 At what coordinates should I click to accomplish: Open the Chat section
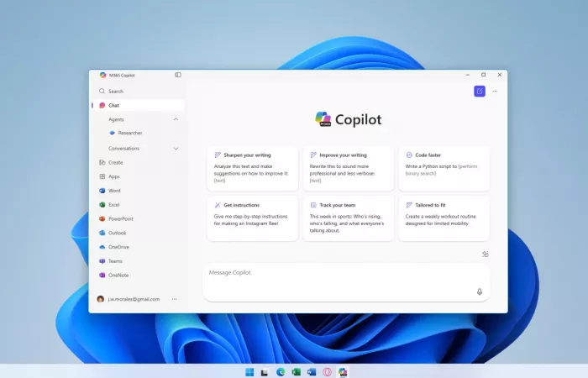[x=139, y=105]
